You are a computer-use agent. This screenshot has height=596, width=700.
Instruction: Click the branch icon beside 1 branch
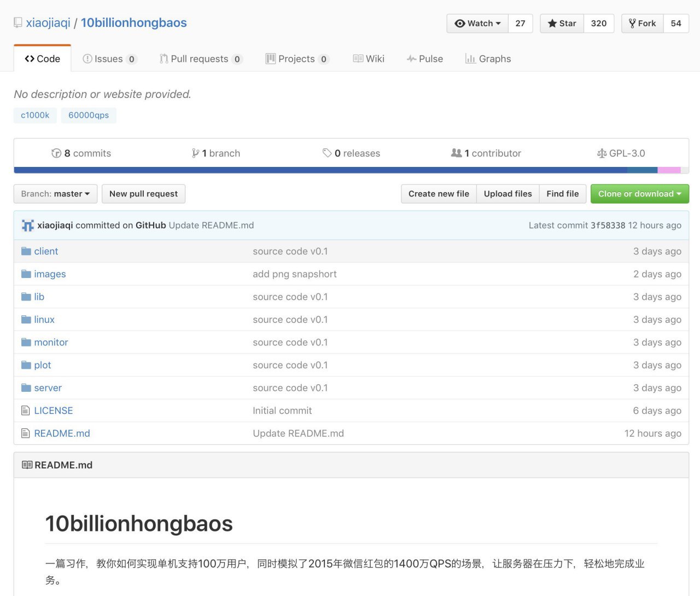[x=195, y=153]
